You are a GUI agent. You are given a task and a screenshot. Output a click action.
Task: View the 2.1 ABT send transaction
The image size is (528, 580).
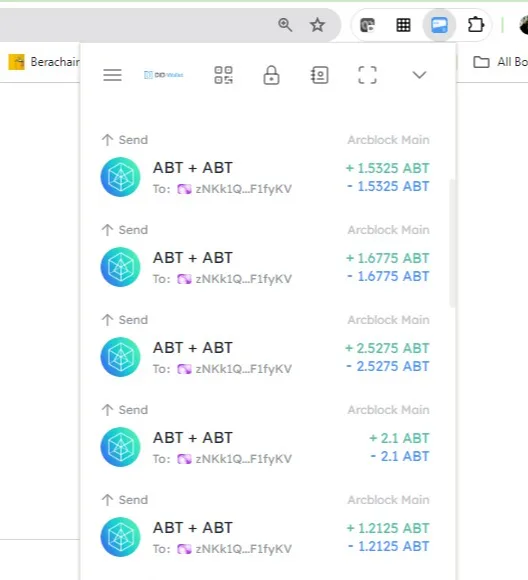coord(265,438)
